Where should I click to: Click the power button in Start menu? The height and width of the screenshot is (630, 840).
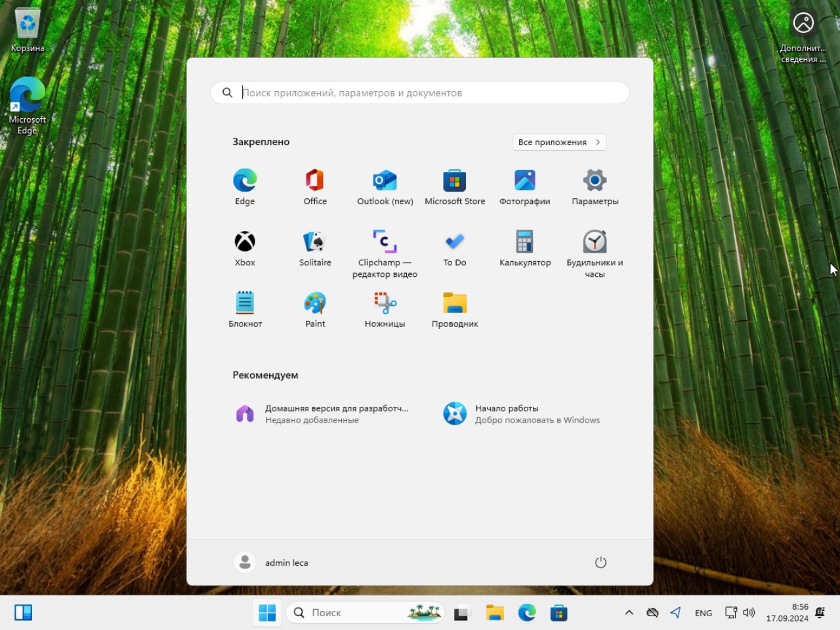point(600,562)
